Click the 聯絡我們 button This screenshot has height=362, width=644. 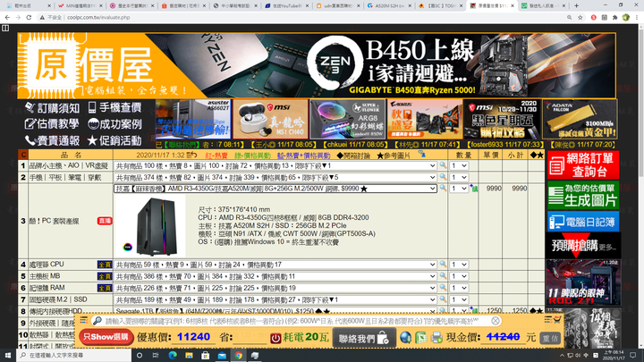tap(364, 338)
